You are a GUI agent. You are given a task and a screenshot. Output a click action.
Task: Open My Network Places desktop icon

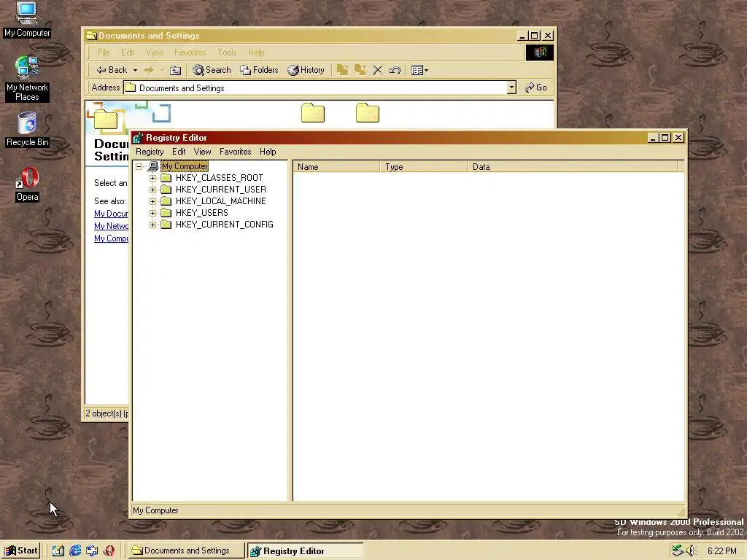(x=27, y=79)
